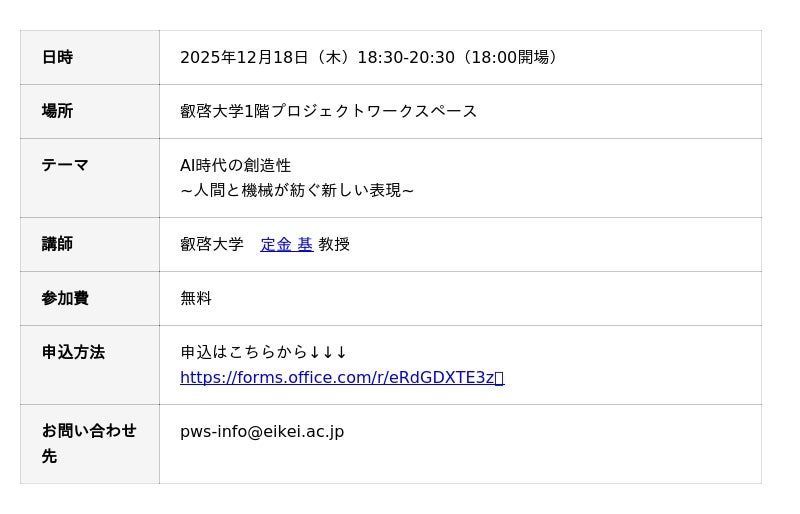Click the 定金 基 lecturer name link
Viewport: 800px width, 514px height.
[286, 244]
